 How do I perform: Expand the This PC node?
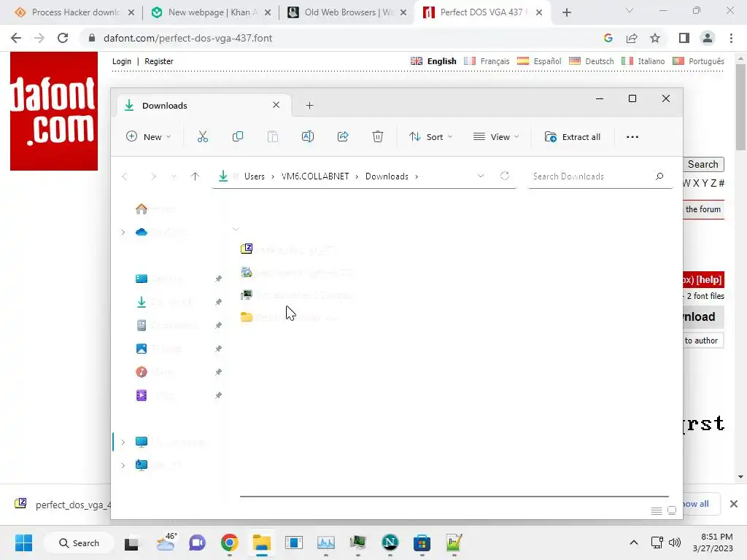click(123, 442)
